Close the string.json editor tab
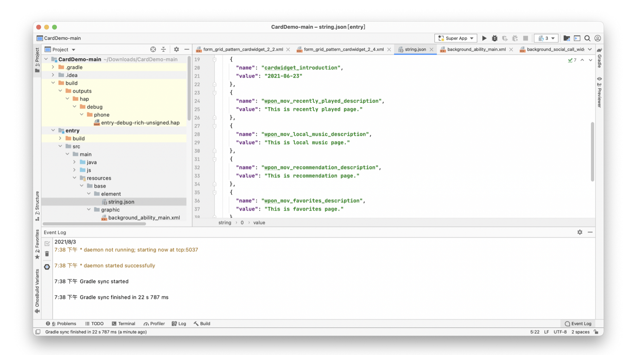This screenshot has height=355, width=644. pyautogui.click(x=432, y=49)
